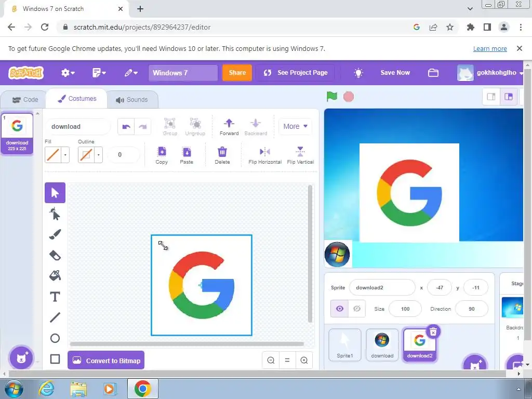This screenshot has height=399, width=532.
Task: Open the Edit pencil menu
Action: (x=131, y=73)
